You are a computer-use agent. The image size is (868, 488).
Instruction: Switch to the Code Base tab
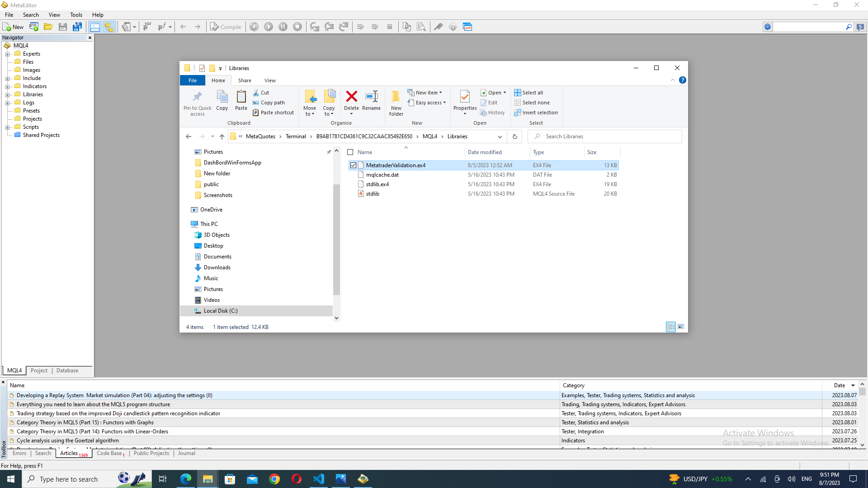click(x=110, y=453)
